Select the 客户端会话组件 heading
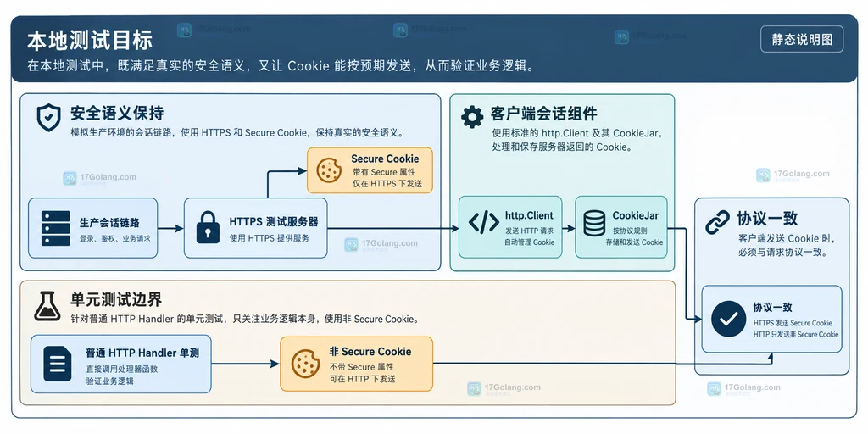 (x=543, y=114)
